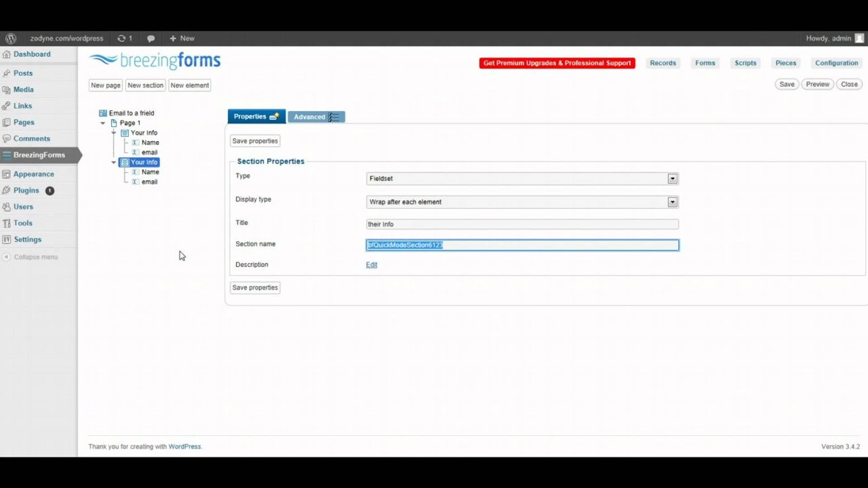Click the section icon of the highlighted Your Info
The width and height of the screenshot is (868, 488).
(x=125, y=163)
